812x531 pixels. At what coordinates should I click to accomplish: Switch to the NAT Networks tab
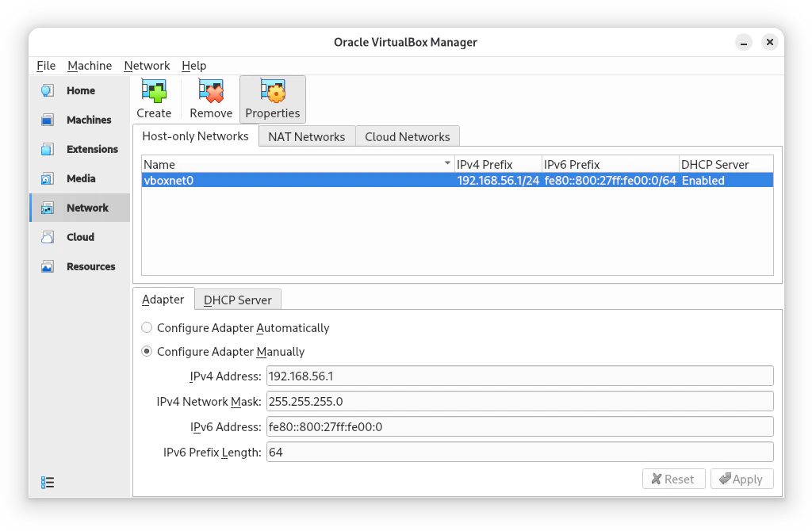[306, 136]
